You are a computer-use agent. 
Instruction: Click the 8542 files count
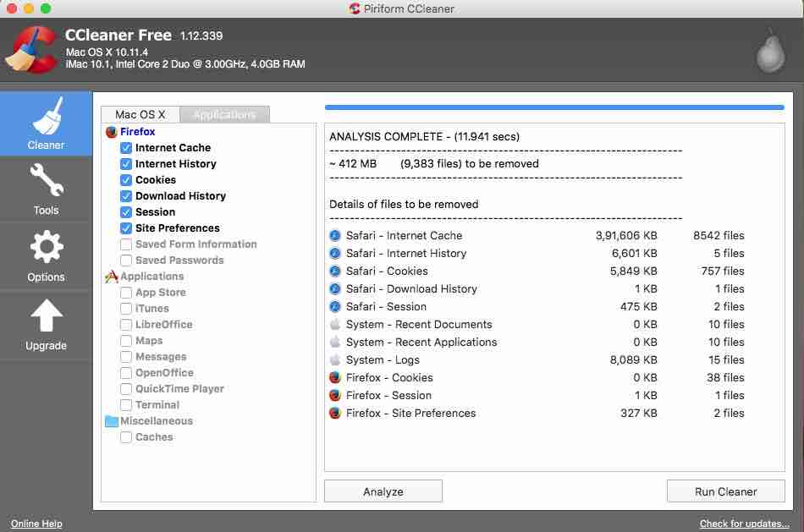(x=719, y=236)
